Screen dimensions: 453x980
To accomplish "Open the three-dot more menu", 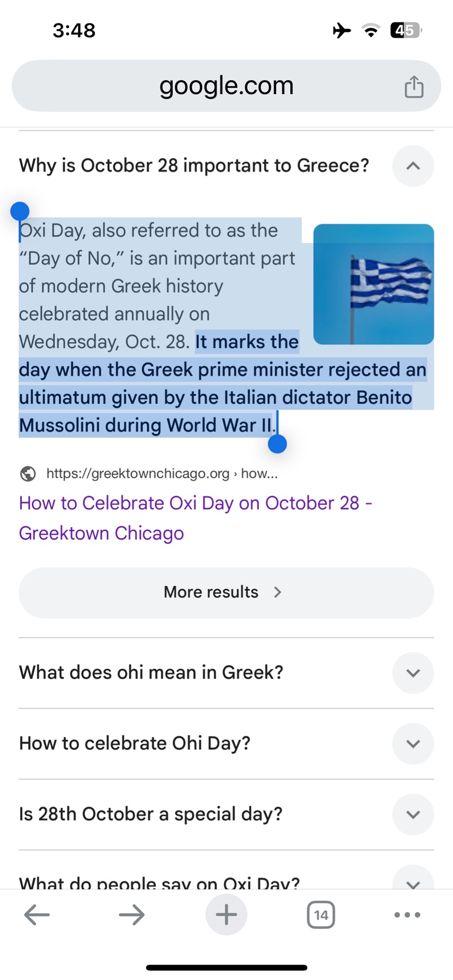I will pos(407,915).
